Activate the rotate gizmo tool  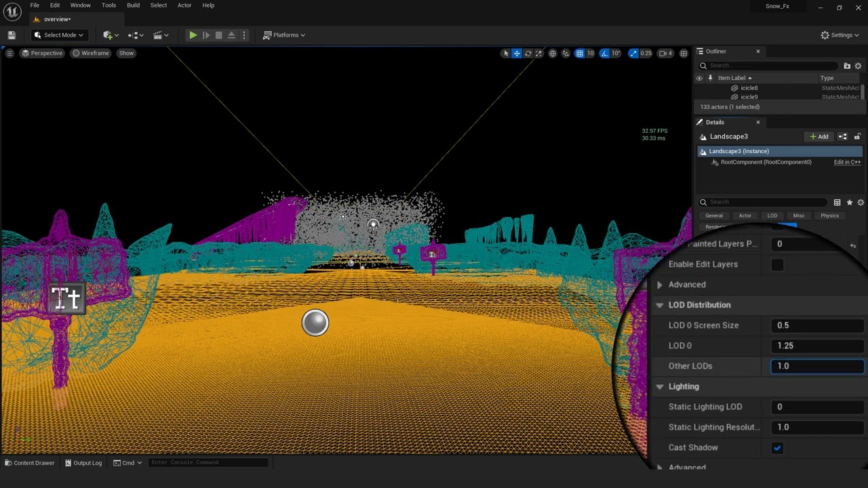(528, 54)
